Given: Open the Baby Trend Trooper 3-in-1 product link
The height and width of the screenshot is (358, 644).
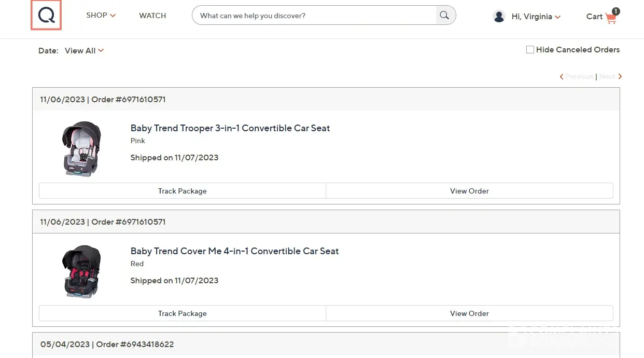Looking at the screenshot, I should [230, 128].
